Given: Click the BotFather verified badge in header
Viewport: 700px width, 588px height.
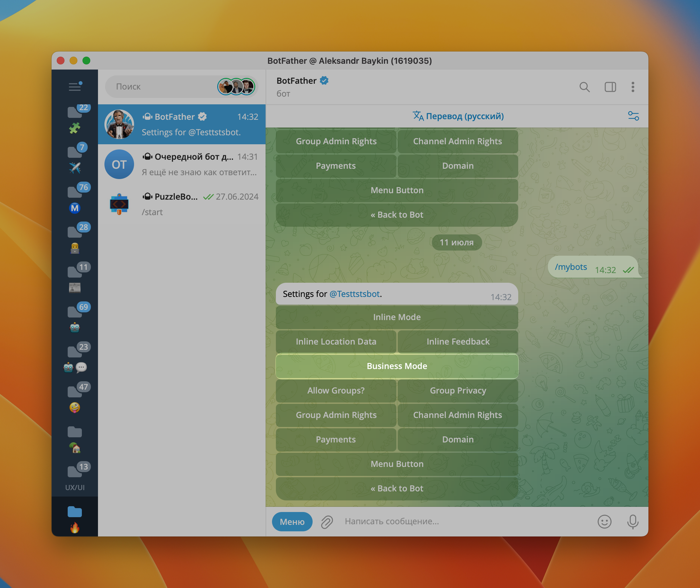Looking at the screenshot, I should 324,80.
